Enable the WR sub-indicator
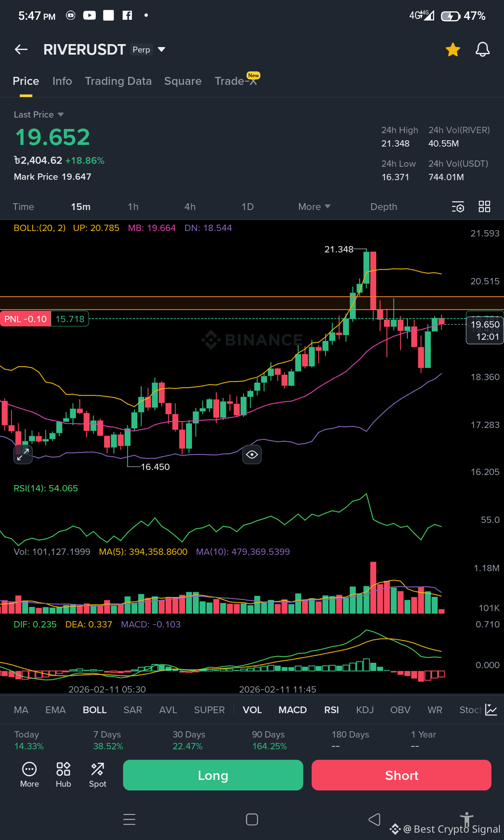Viewport: 504px width, 840px height. (x=435, y=710)
